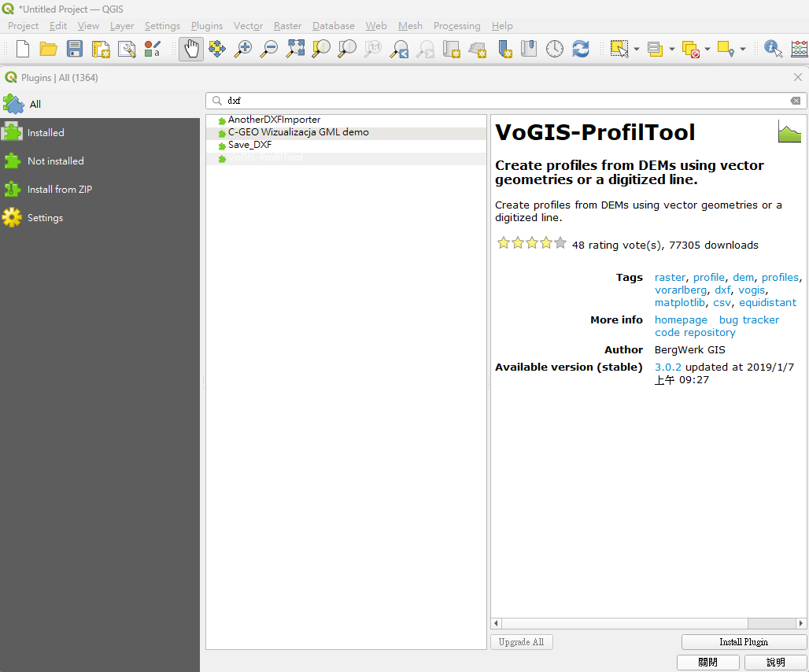Focus the plugin search field

click(x=507, y=101)
